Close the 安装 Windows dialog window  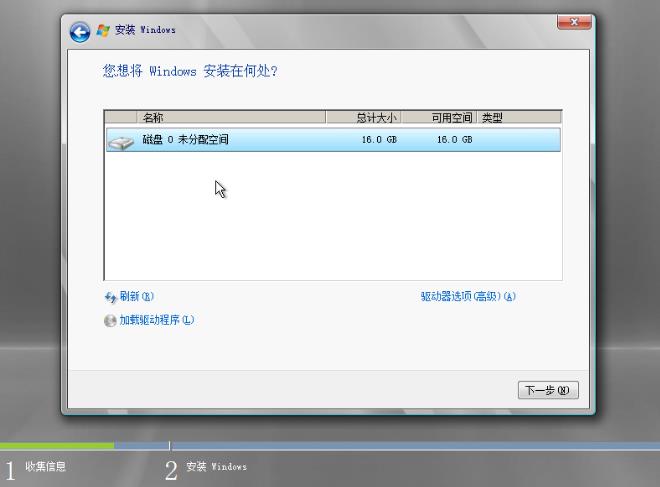[x=574, y=23]
